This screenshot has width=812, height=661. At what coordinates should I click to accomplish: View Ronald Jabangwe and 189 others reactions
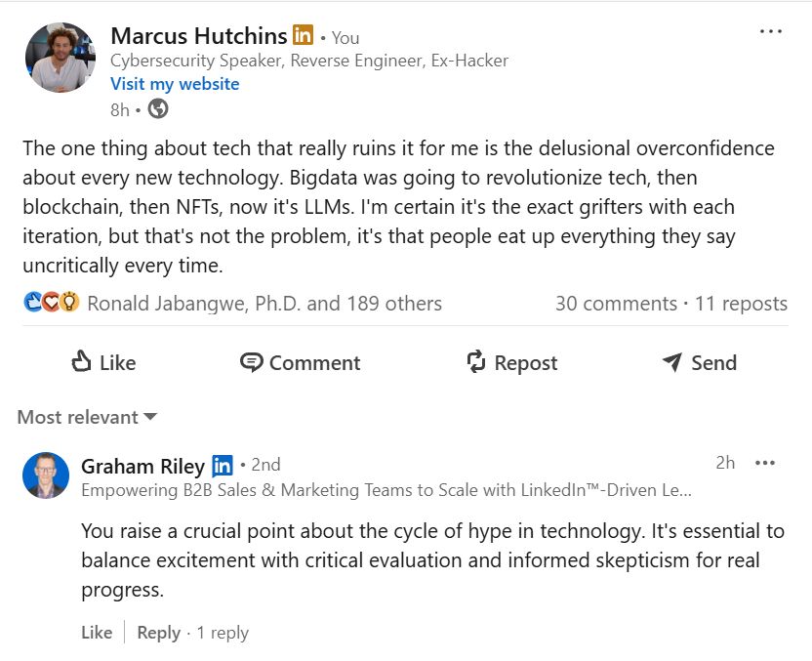[264, 304]
